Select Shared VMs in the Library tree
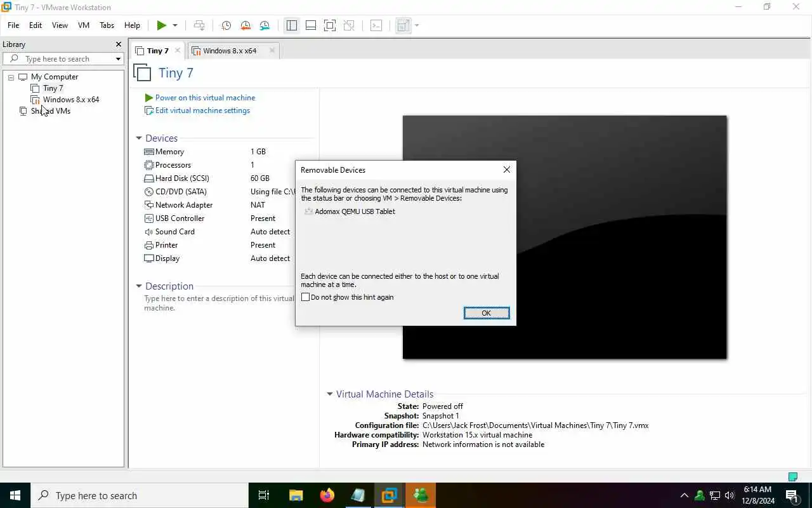 [x=50, y=111]
